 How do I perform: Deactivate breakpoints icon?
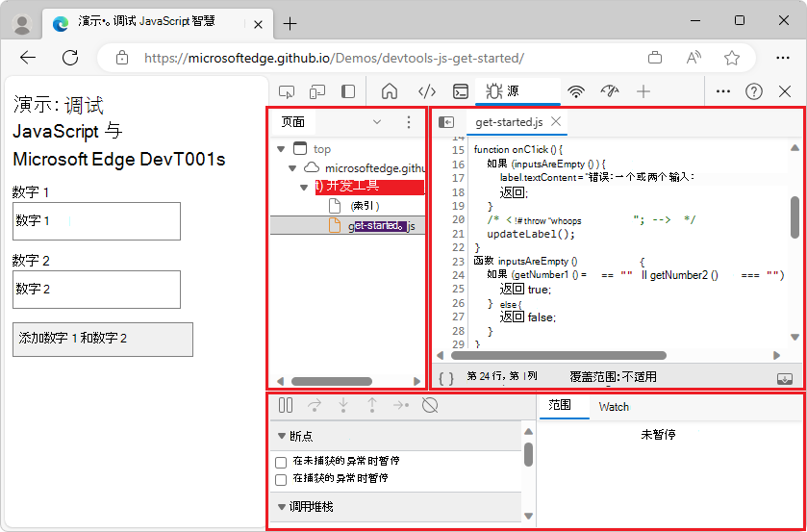(430, 405)
